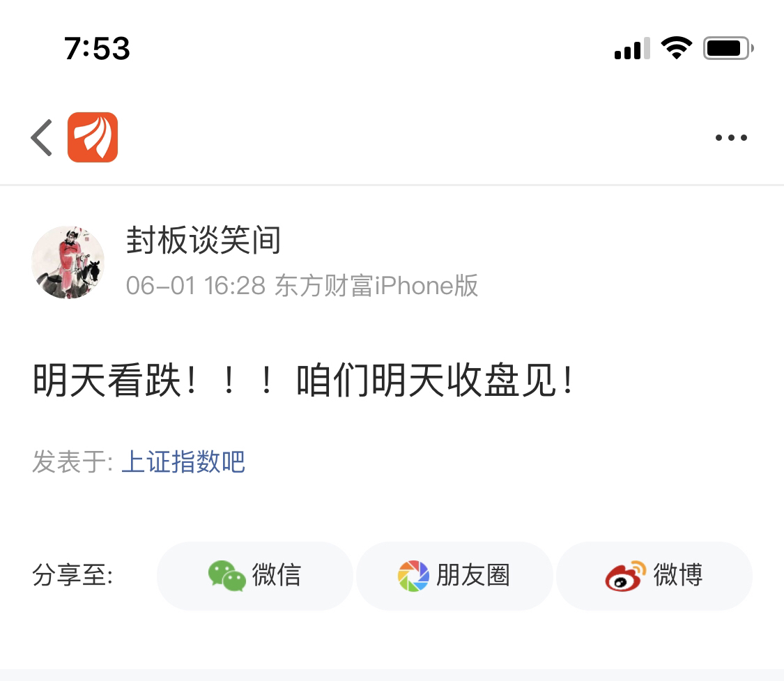The height and width of the screenshot is (681, 784).
Task: Open user profile 封板谈笑间
Action: coord(203,240)
